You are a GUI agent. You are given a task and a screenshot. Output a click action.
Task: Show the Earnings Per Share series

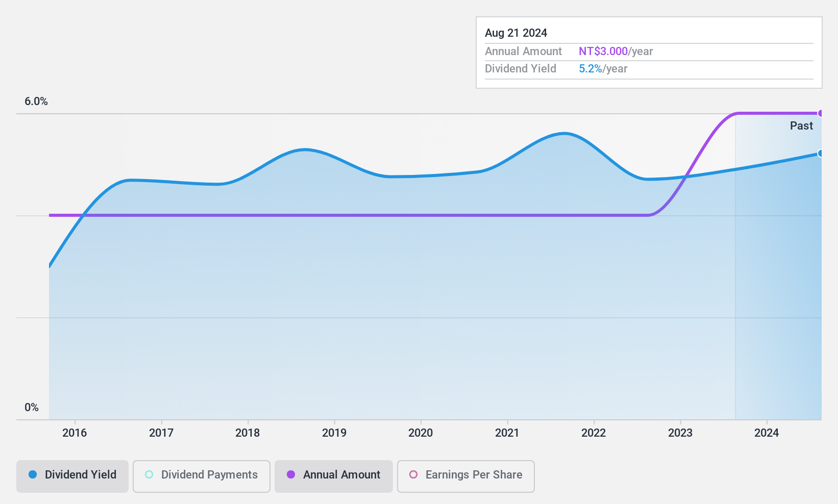click(466, 476)
